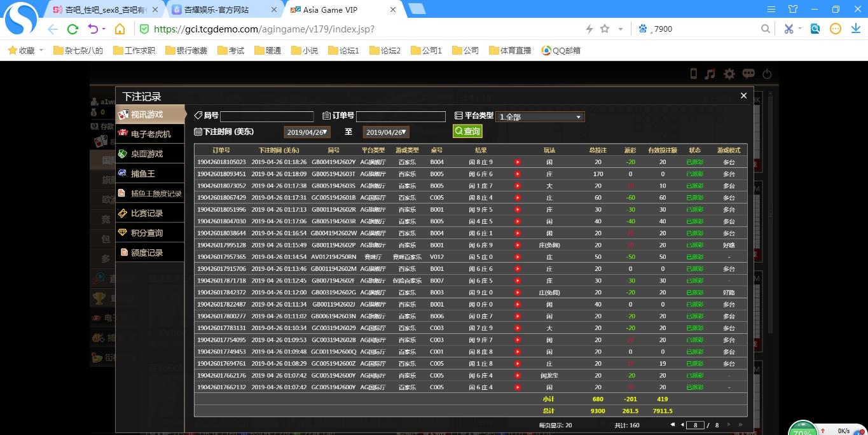Click the mobile phone icon

click(693, 74)
